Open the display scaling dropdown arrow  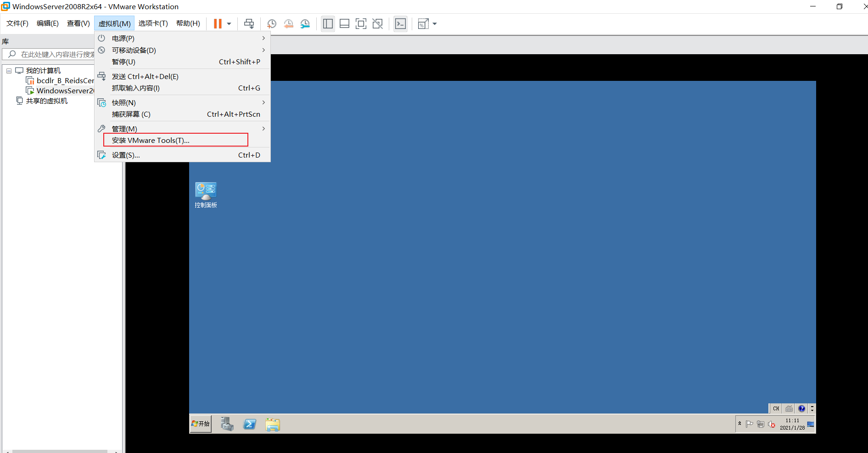[434, 23]
